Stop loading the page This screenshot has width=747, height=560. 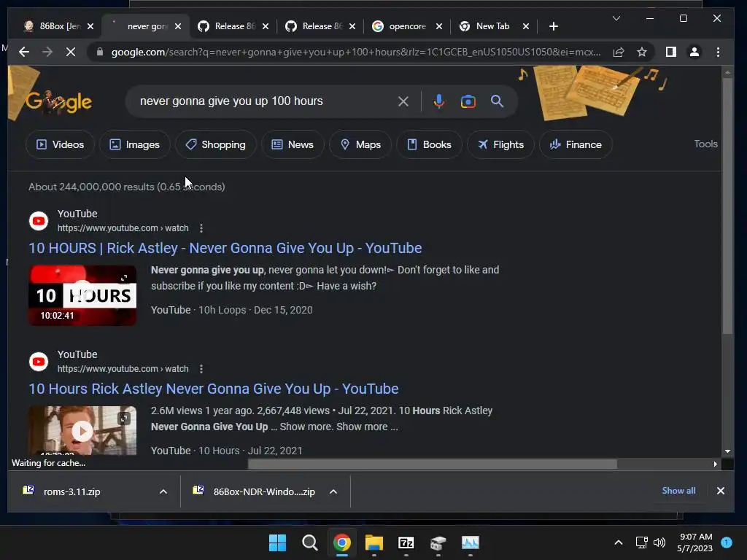[x=71, y=52]
